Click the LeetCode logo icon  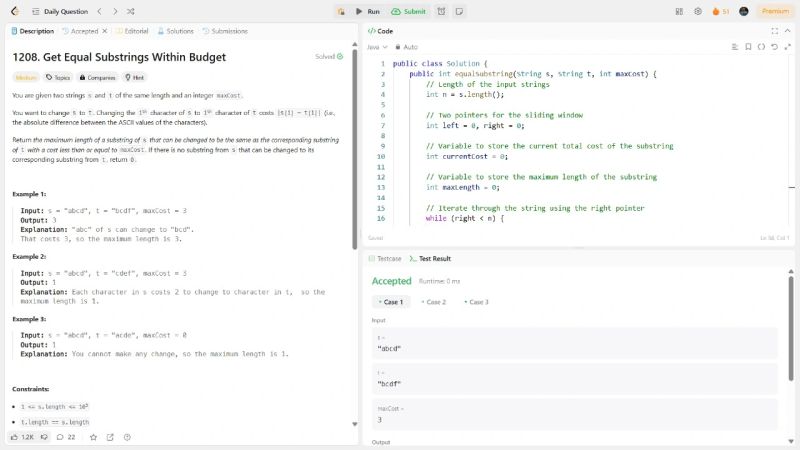click(12, 11)
